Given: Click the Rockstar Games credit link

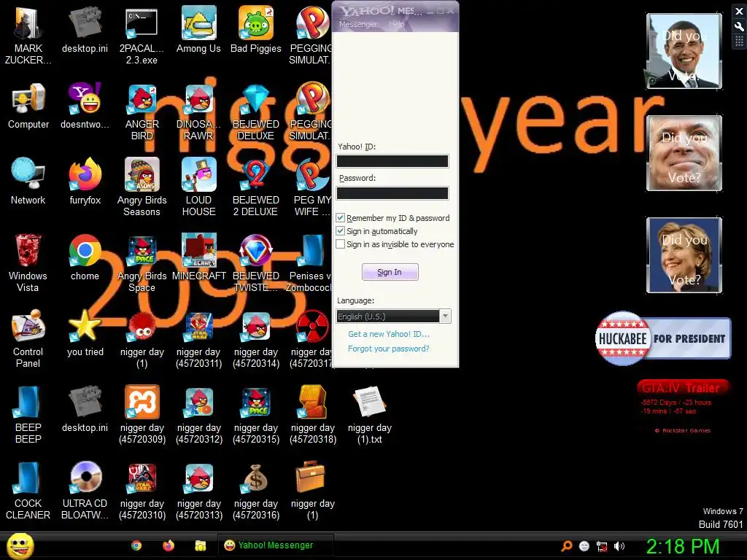Looking at the screenshot, I should (x=683, y=430).
